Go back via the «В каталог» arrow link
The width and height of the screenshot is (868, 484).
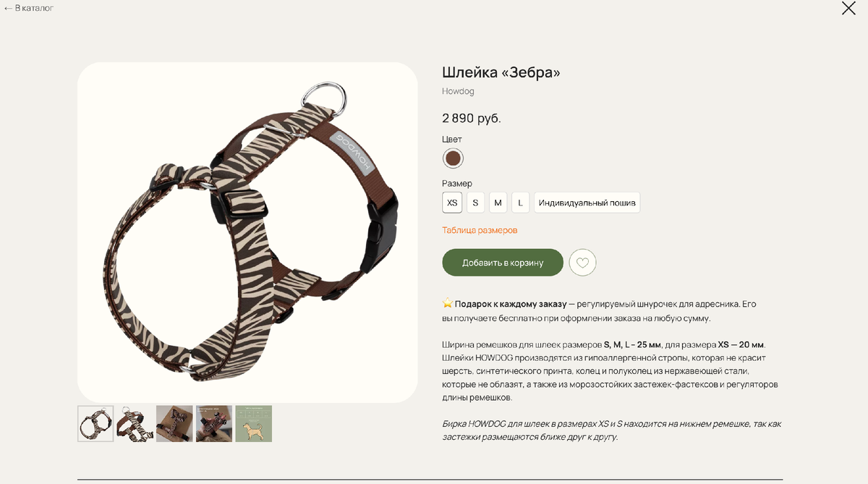pyautogui.click(x=29, y=8)
